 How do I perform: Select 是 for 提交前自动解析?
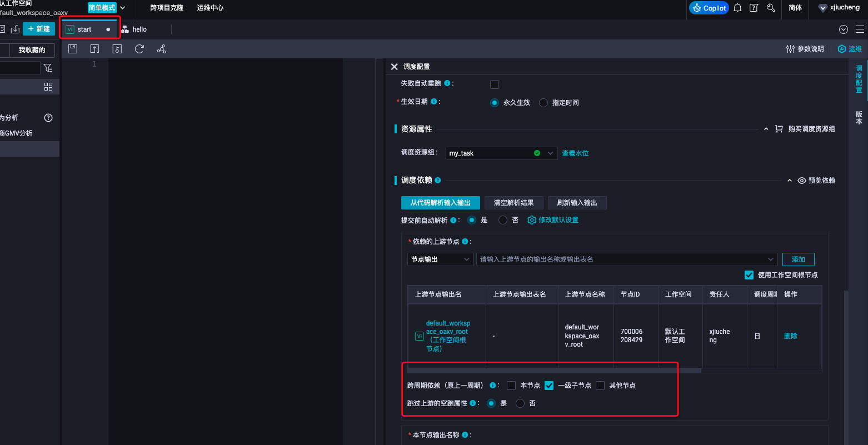coord(472,220)
